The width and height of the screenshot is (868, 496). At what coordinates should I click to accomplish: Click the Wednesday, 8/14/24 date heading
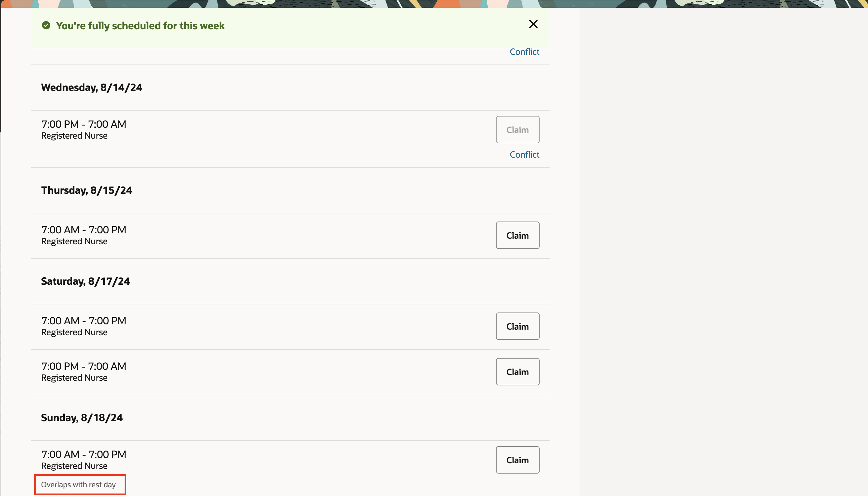(92, 88)
